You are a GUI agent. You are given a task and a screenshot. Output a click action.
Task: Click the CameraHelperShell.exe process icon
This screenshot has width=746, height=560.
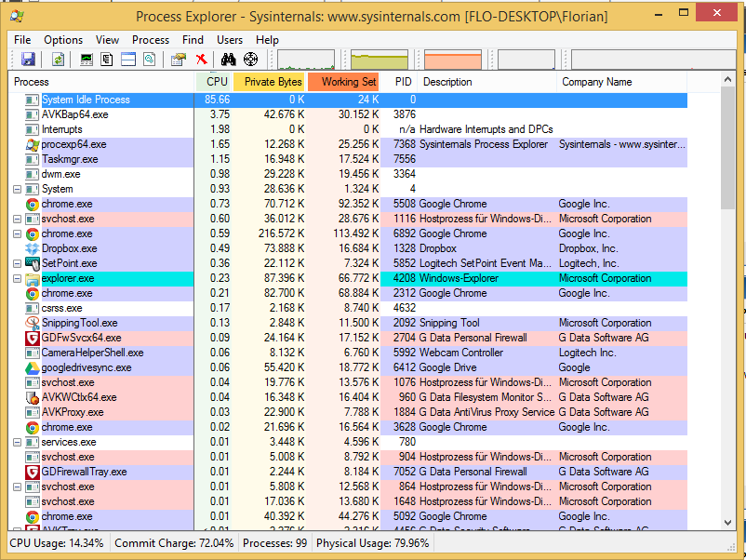coord(33,353)
